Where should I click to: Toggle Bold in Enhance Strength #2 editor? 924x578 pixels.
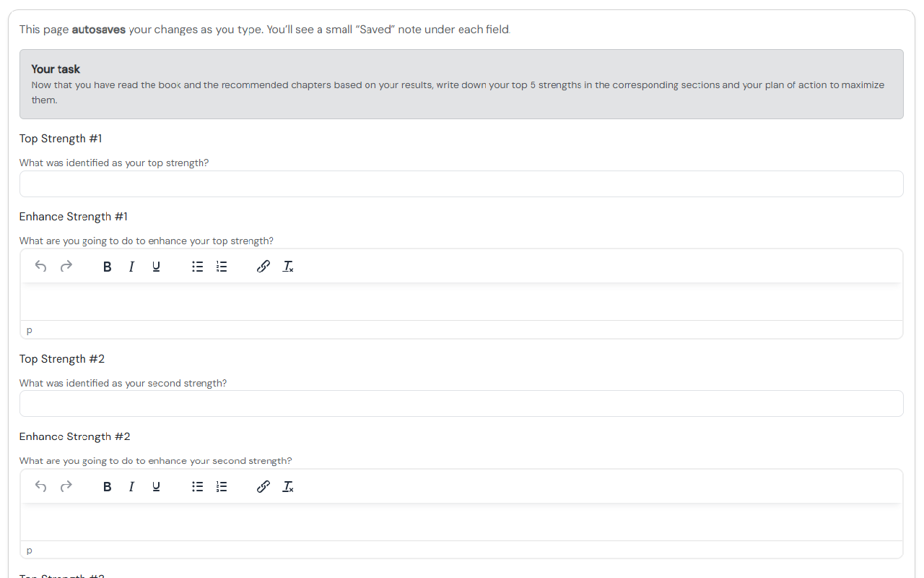pyautogui.click(x=107, y=487)
